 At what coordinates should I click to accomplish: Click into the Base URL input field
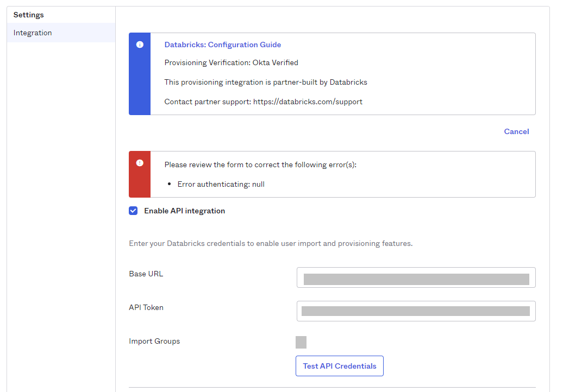[416, 277]
